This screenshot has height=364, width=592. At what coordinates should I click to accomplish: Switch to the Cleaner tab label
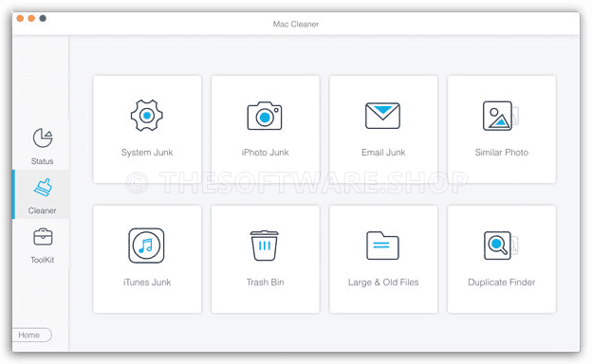pyautogui.click(x=42, y=210)
